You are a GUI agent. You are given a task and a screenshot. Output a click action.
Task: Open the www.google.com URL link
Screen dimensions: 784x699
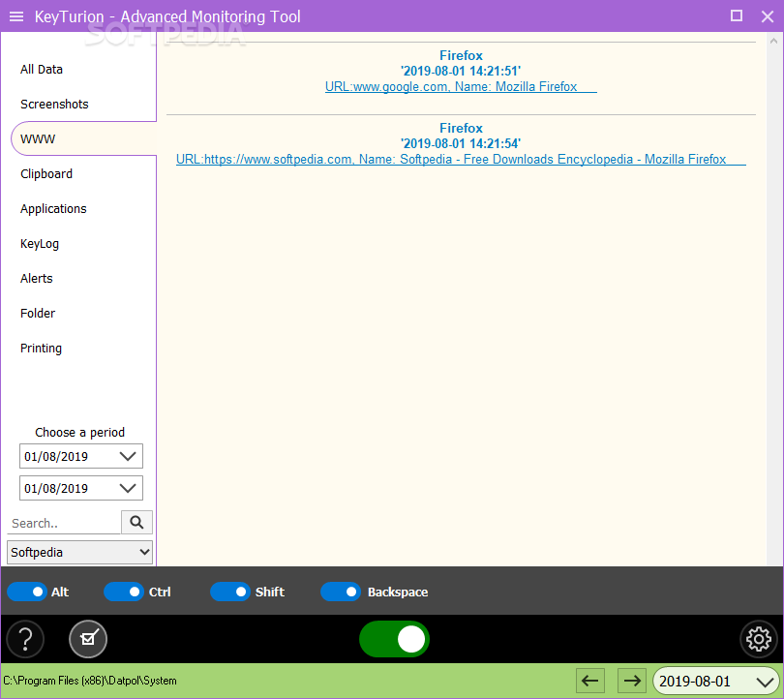[x=461, y=87]
